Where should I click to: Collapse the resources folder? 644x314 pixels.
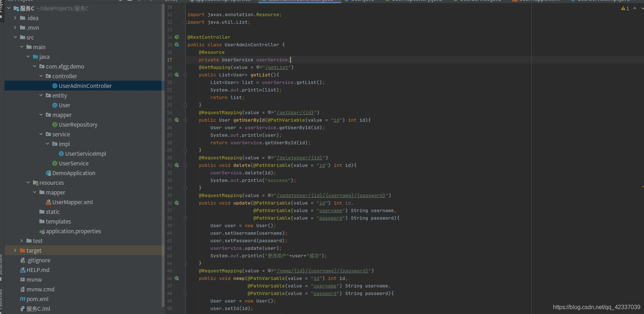point(28,182)
